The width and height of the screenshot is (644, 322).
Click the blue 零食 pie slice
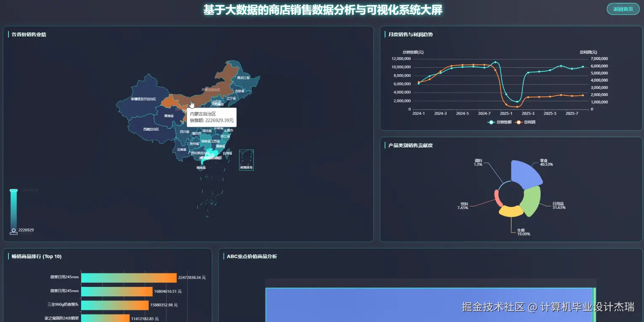click(525, 174)
